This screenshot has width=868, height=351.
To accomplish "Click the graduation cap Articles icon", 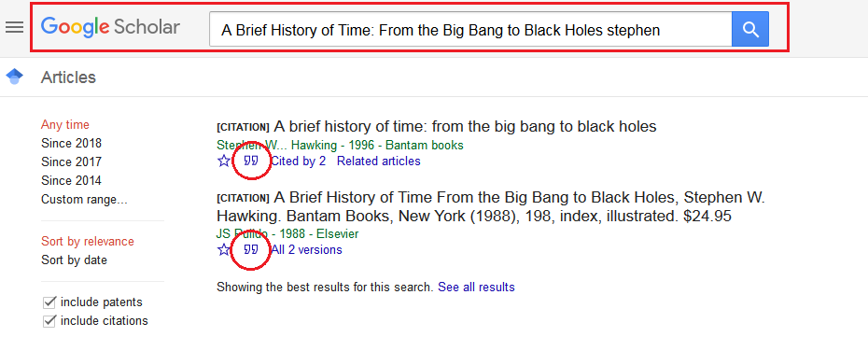I will pyautogui.click(x=15, y=77).
